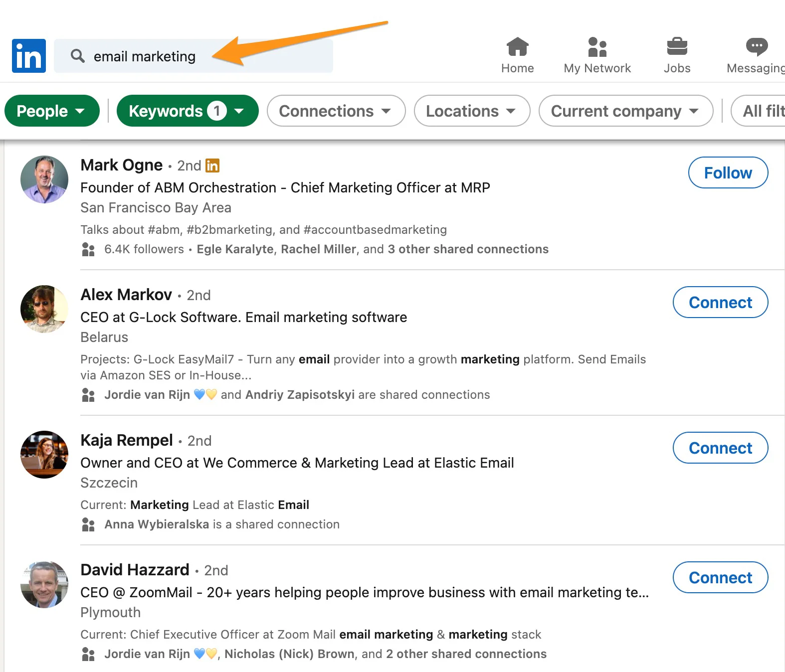Open the Locations filter dropdown
Viewport: 785px width, 672px height.
point(471,111)
